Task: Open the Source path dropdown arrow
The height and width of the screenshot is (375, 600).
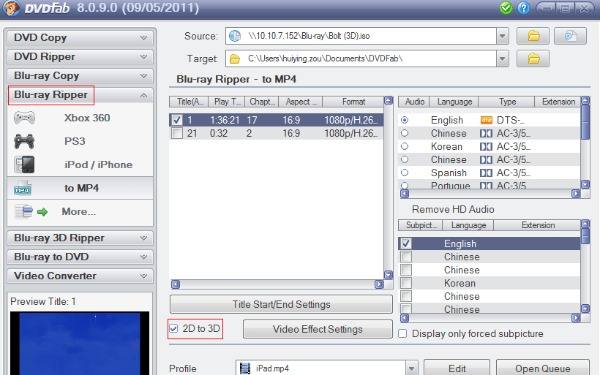Action: tap(502, 36)
